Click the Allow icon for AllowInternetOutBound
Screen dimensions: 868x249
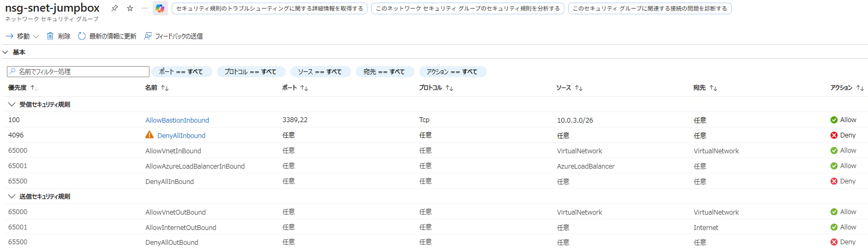(x=834, y=227)
